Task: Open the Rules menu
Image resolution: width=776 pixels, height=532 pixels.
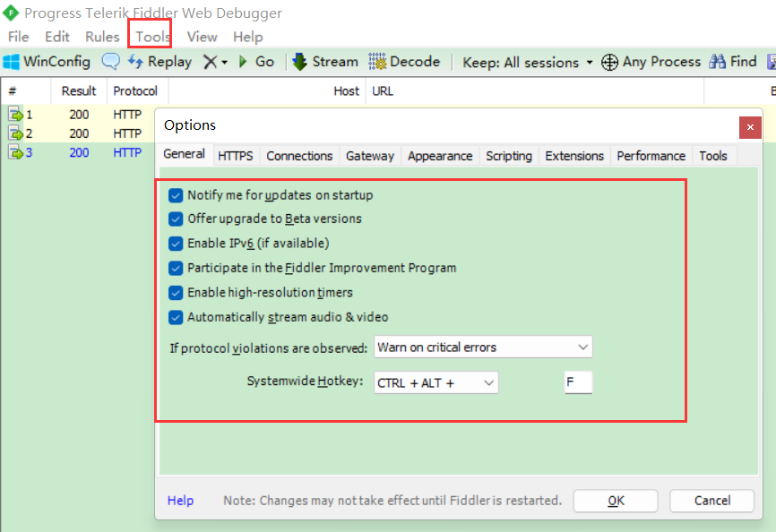Action: [102, 37]
